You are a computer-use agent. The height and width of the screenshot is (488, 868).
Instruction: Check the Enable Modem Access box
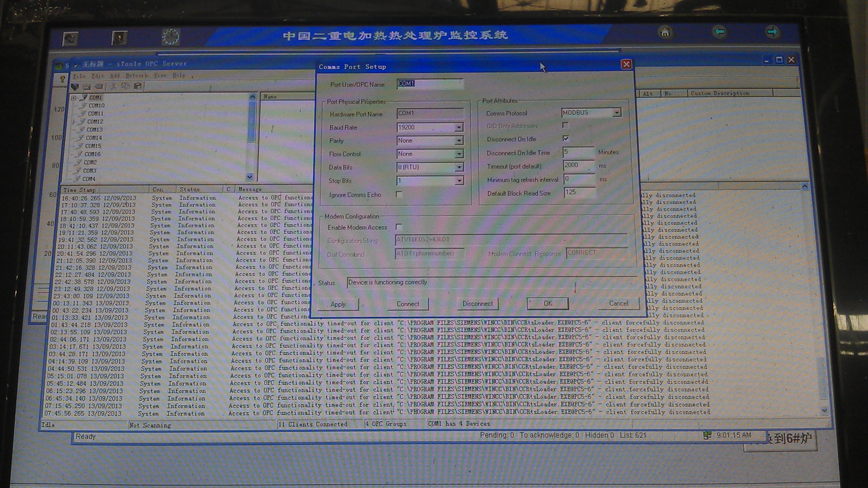[398, 227]
